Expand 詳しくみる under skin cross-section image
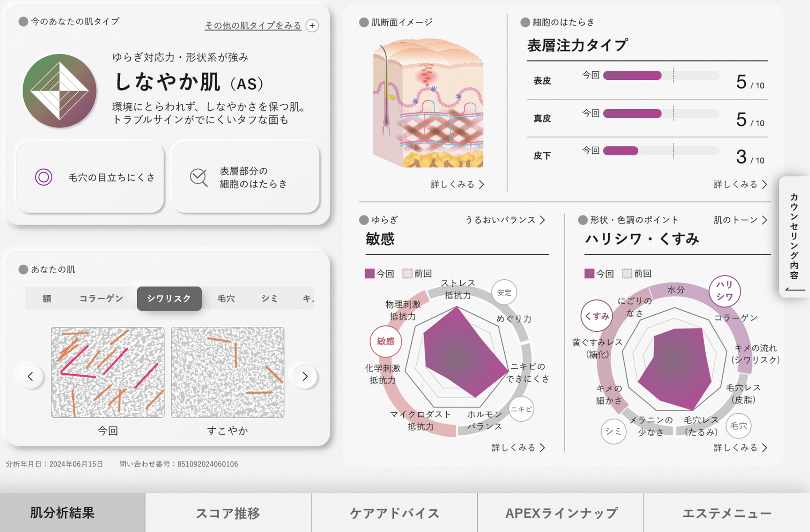810x532 pixels. 457,184
